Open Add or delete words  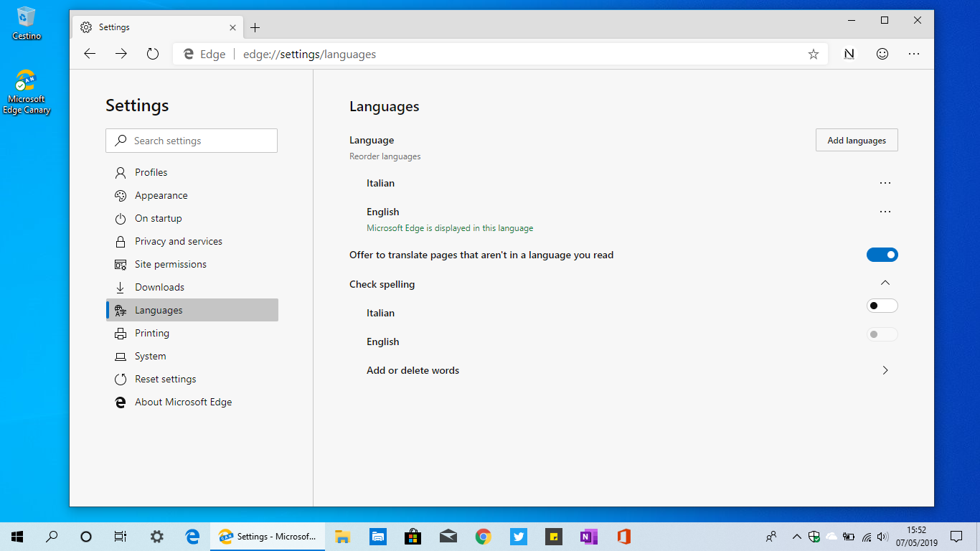[x=413, y=370]
